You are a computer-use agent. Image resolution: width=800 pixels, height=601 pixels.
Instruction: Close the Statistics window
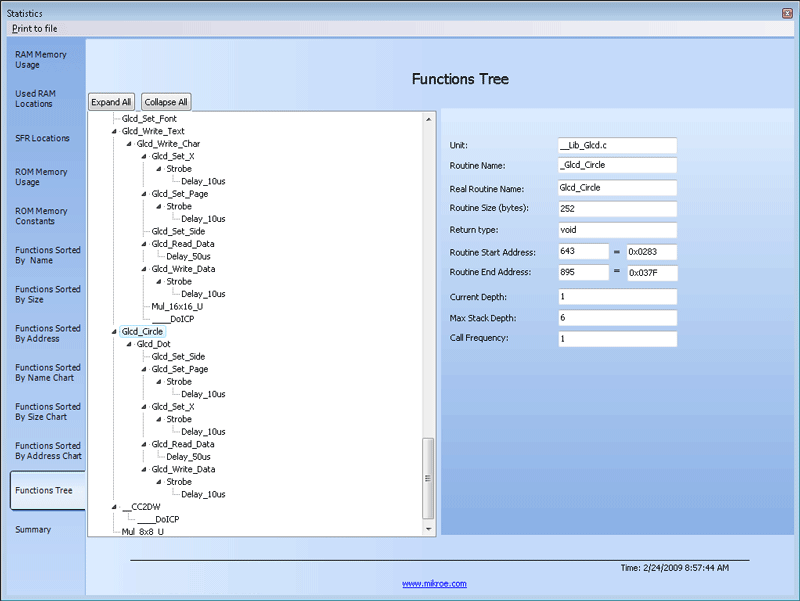[x=787, y=13]
